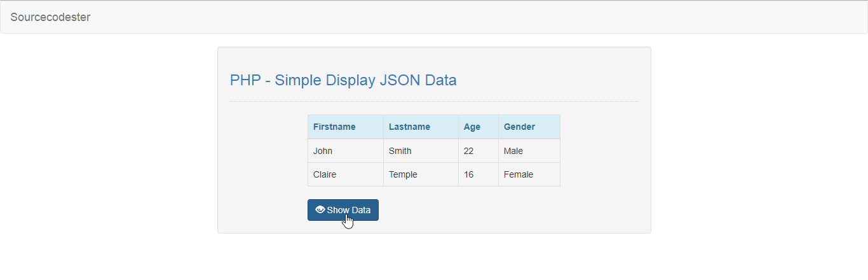Image resolution: width=868 pixels, height=280 pixels.
Task: Select the Claire first name cell
Action: pos(325,174)
